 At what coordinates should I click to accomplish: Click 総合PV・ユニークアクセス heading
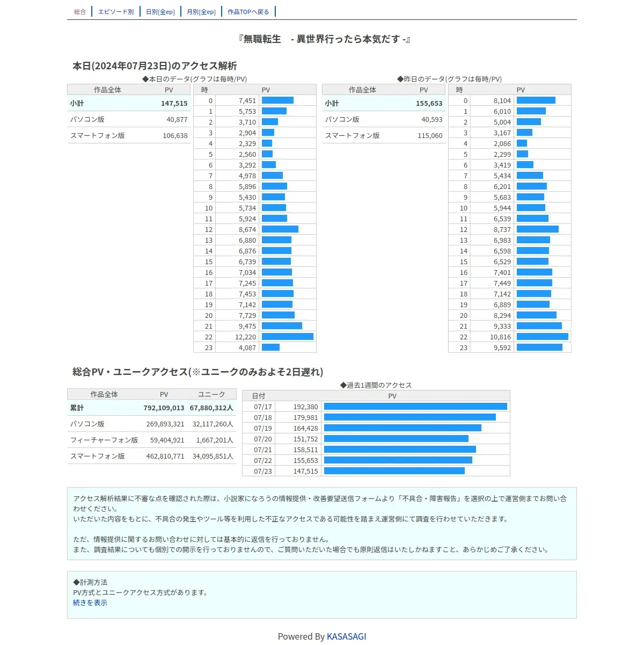[198, 372]
